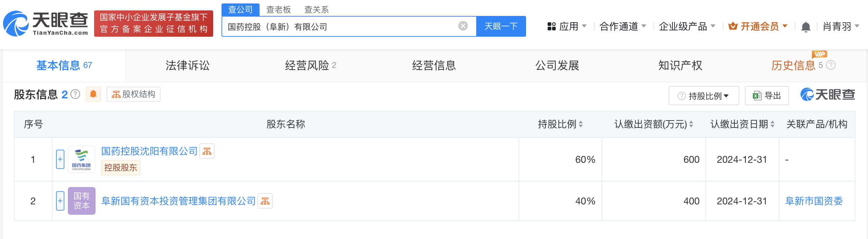This screenshot has width=868, height=239.
Task: Expand the 开通会员 membership dropdown
Action: [758, 26]
